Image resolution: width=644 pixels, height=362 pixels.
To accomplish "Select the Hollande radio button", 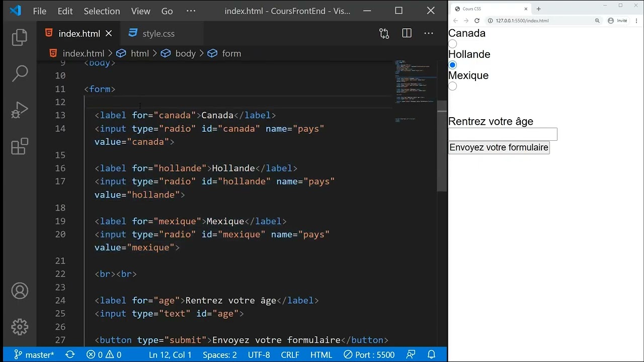I will click(x=452, y=65).
